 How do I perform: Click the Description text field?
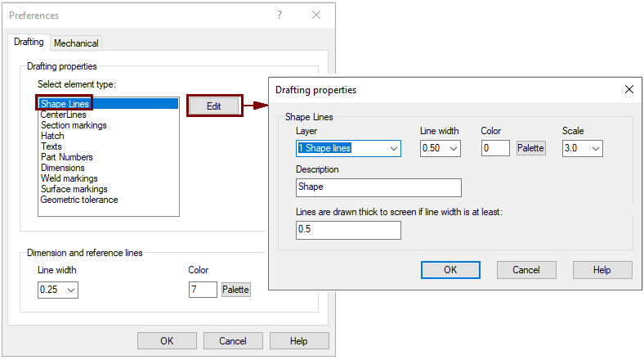click(x=378, y=187)
